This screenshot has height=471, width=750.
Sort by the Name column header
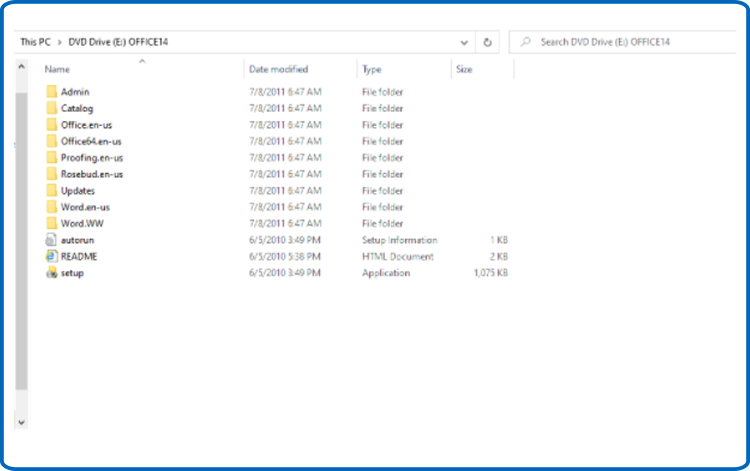point(57,69)
